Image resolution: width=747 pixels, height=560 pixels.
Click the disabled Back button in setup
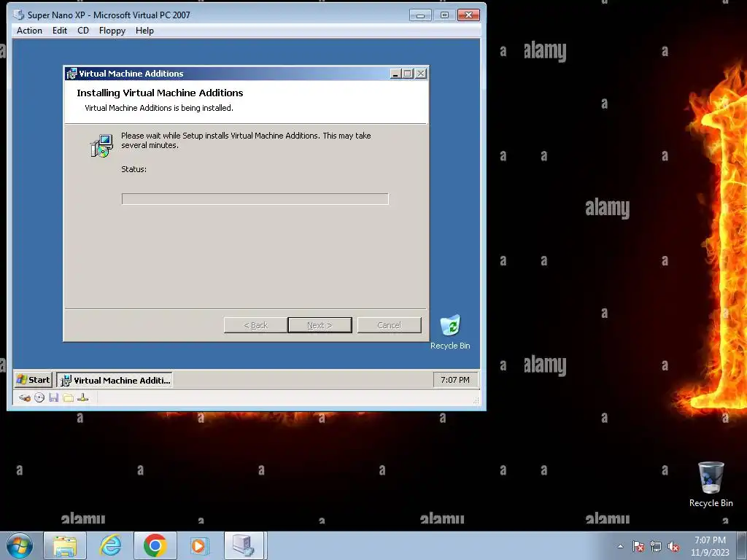[x=256, y=325]
